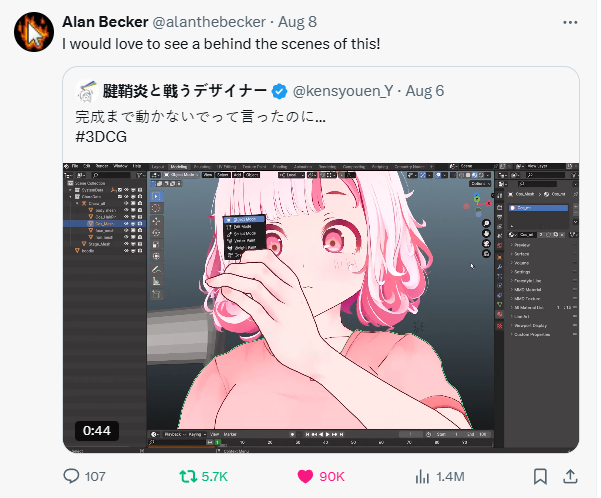Select the Move tool in Blender toolbar
This screenshot has width=601, height=498.
point(156,221)
